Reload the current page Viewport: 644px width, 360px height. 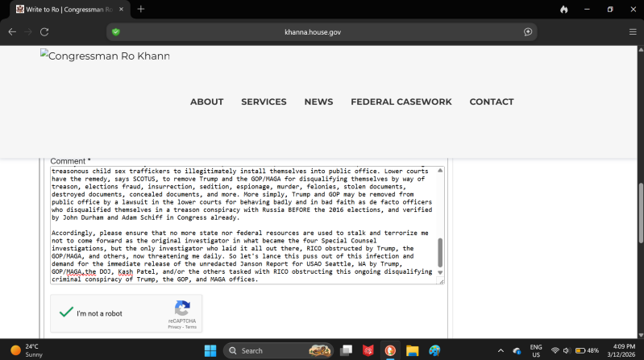[44, 32]
